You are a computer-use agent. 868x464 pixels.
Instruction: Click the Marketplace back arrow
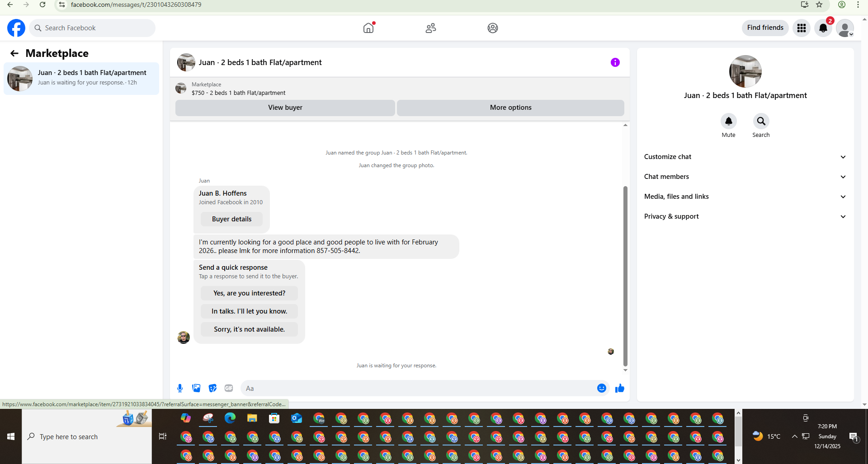click(x=14, y=53)
